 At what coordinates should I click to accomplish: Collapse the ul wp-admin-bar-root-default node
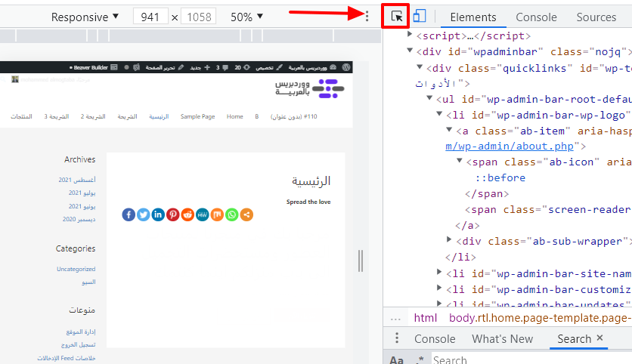[429, 98]
